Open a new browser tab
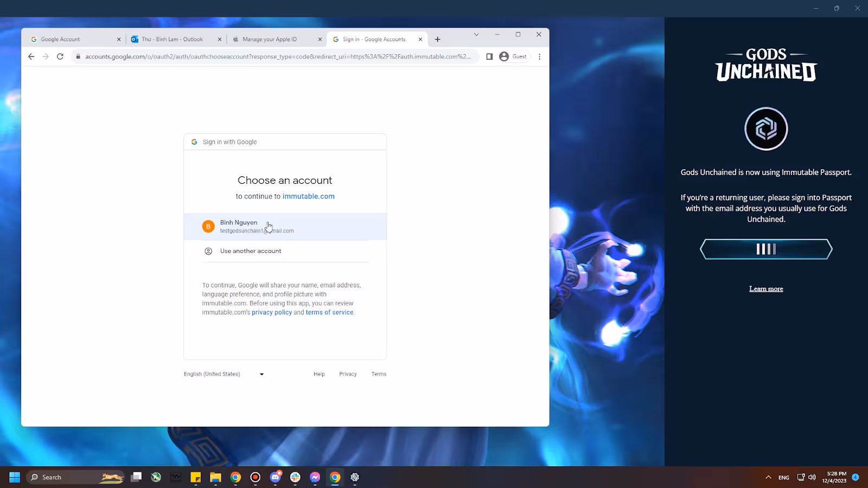The height and width of the screenshot is (488, 868). 438,39
